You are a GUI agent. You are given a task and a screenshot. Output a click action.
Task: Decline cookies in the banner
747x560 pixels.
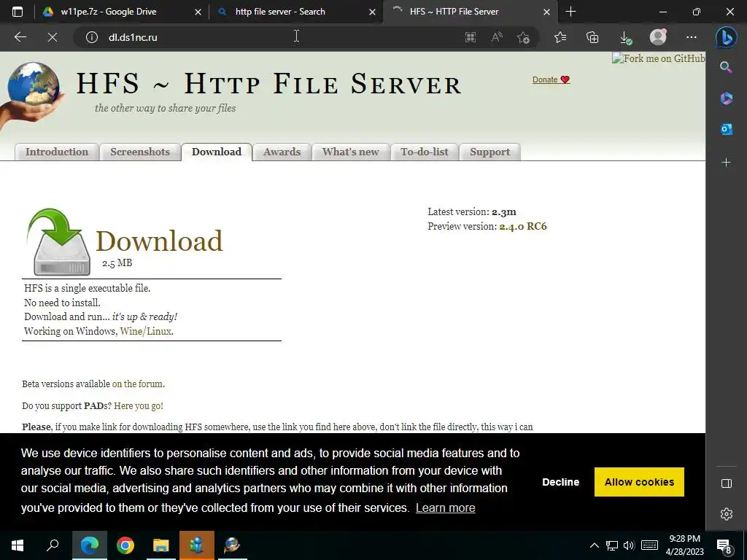[560, 482]
